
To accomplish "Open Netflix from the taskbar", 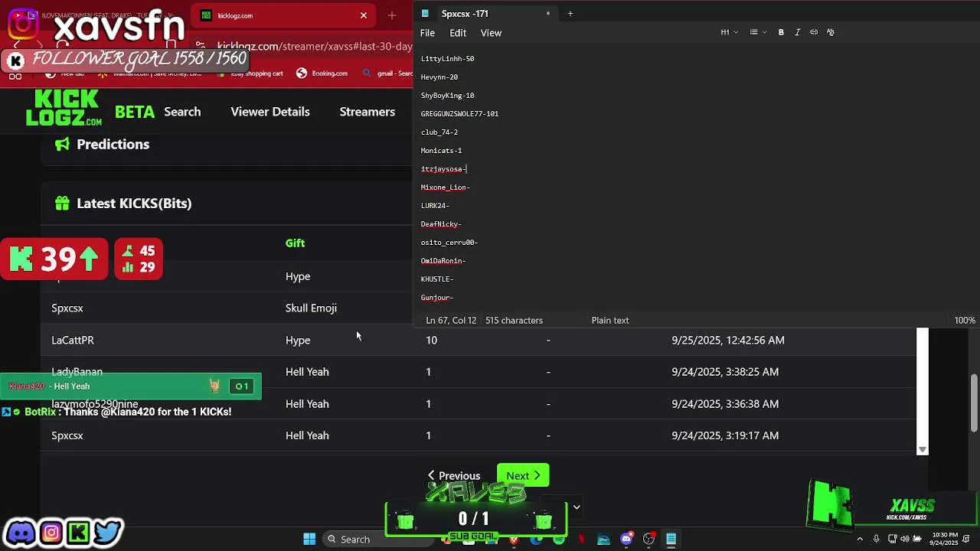I will [581, 540].
